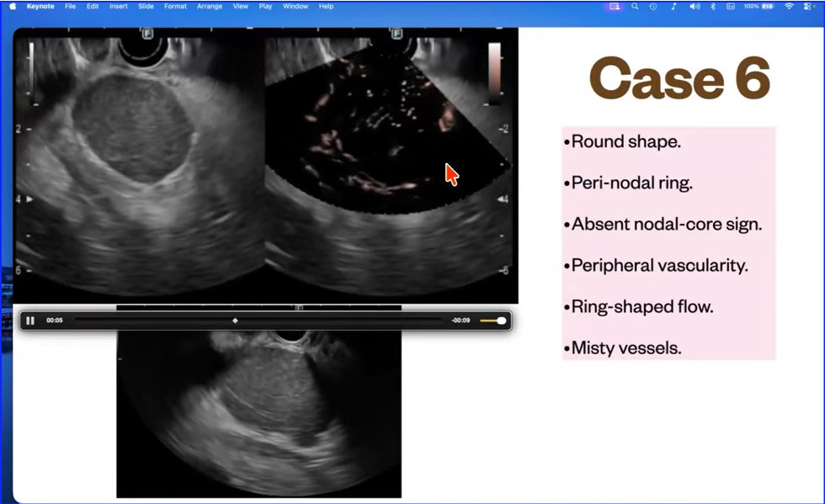
Task: Click the diamond playhead on the scrubber
Action: click(235, 320)
